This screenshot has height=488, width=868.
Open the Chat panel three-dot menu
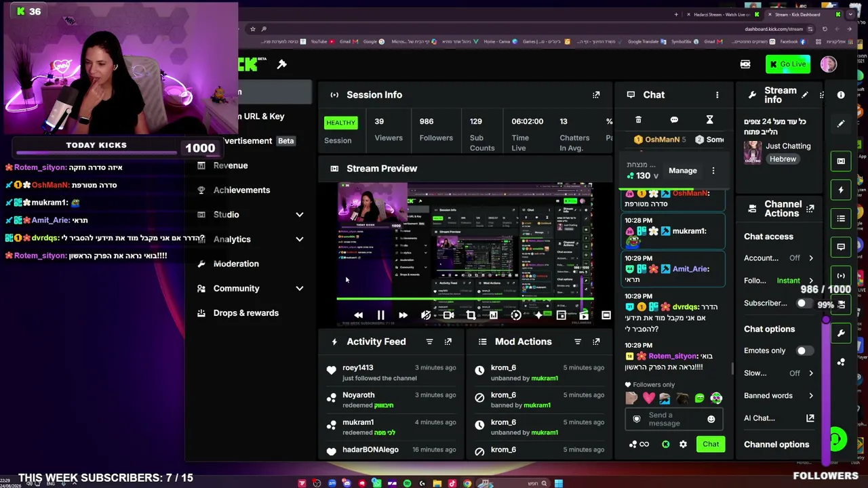click(x=717, y=95)
